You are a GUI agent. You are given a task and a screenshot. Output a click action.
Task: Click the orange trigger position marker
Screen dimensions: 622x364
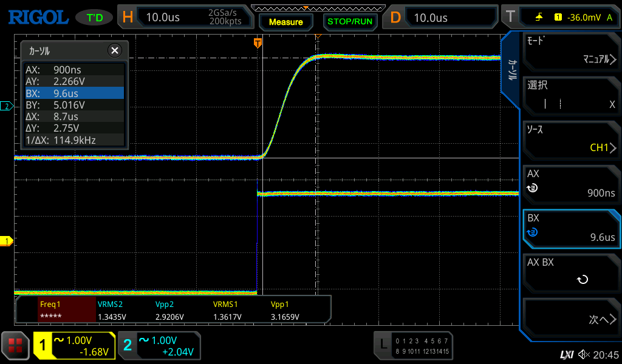click(258, 42)
